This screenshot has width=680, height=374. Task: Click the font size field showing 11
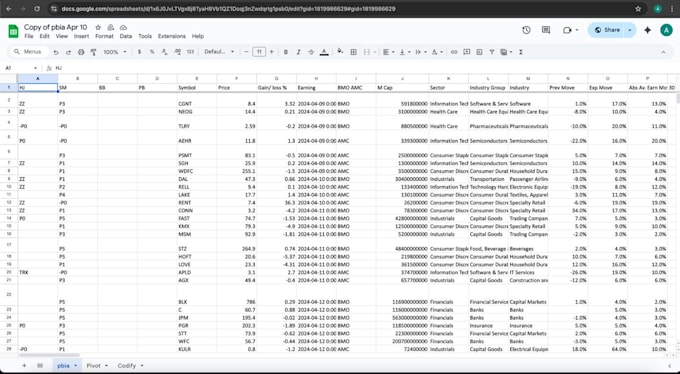(259, 52)
